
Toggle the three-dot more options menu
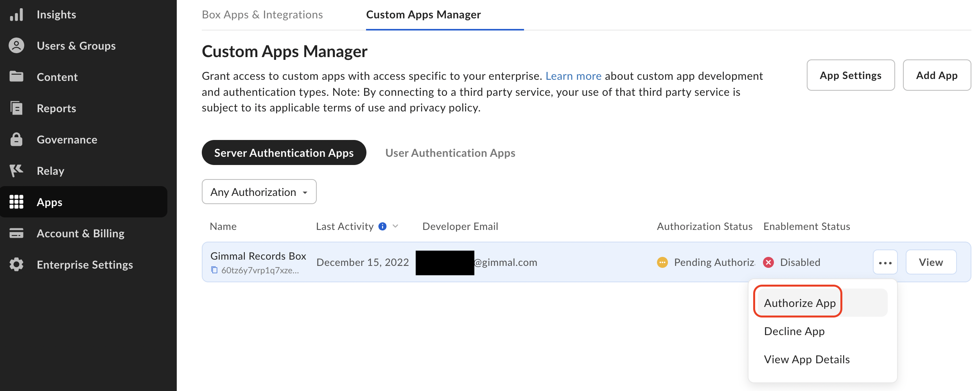tap(885, 262)
